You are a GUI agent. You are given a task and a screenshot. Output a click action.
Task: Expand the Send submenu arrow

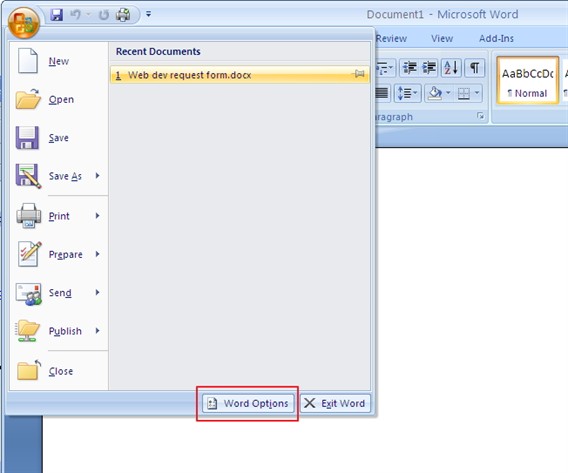97,292
